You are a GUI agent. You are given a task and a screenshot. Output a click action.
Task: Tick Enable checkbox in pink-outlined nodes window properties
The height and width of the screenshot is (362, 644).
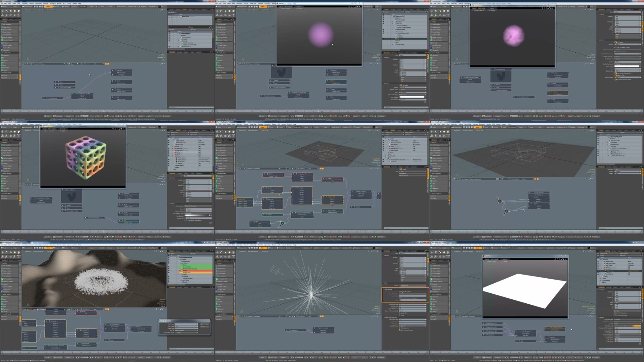click(x=401, y=169)
